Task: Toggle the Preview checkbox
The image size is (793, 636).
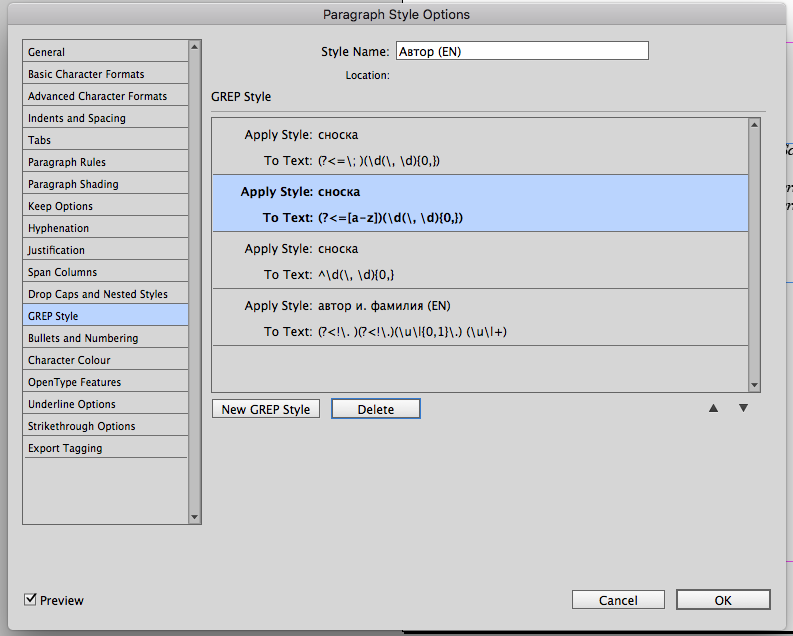Action: tap(31, 600)
